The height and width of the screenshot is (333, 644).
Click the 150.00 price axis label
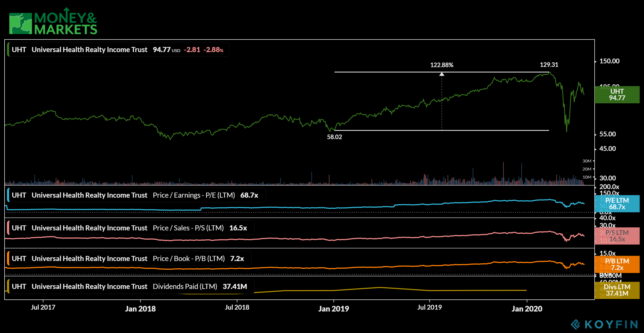(x=609, y=61)
